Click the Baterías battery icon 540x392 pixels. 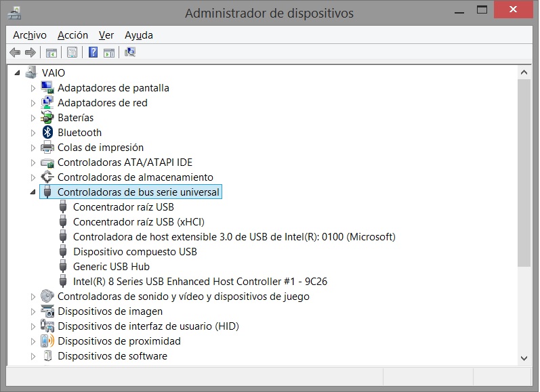[x=47, y=117]
